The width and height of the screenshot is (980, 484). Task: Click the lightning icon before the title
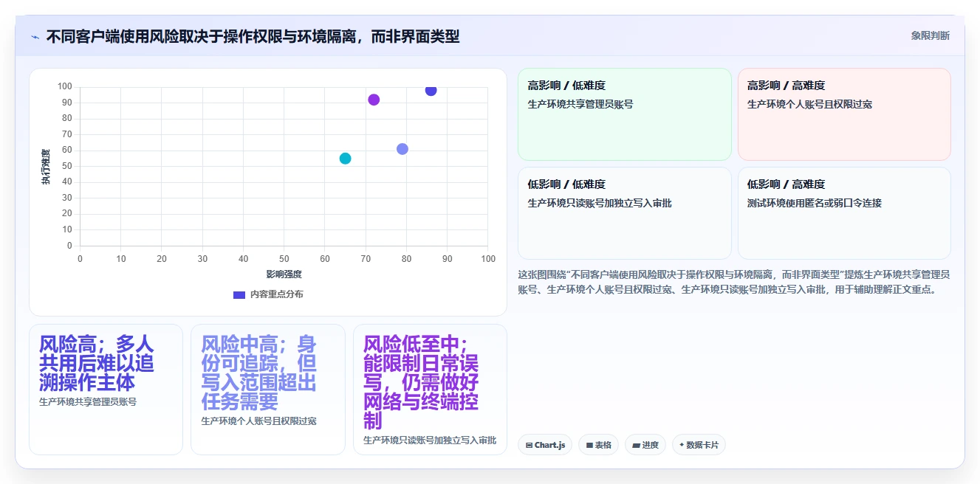(x=35, y=36)
